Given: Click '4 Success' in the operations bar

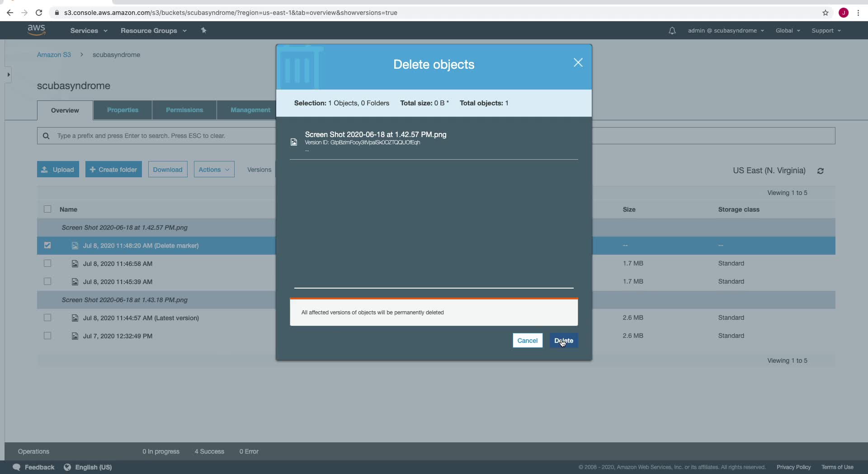Looking at the screenshot, I should tap(209, 451).
